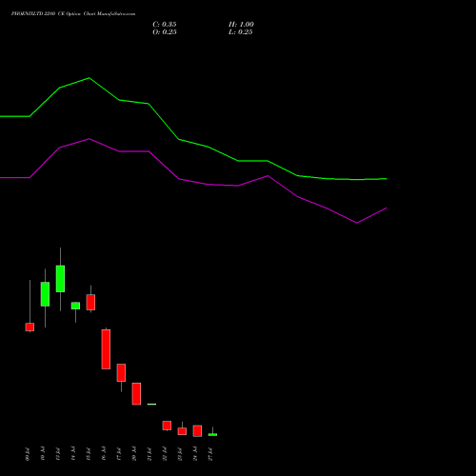
Task: Click the close value C: 0.35
Action: click(x=165, y=25)
